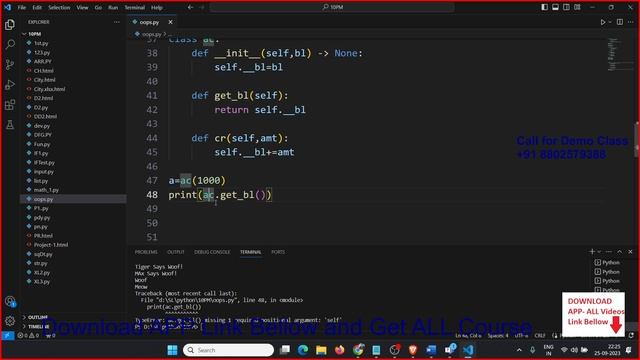The width and height of the screenshot is (640, 360).
Task: Open notifications bell in status bar
Action: pos(631,336)
